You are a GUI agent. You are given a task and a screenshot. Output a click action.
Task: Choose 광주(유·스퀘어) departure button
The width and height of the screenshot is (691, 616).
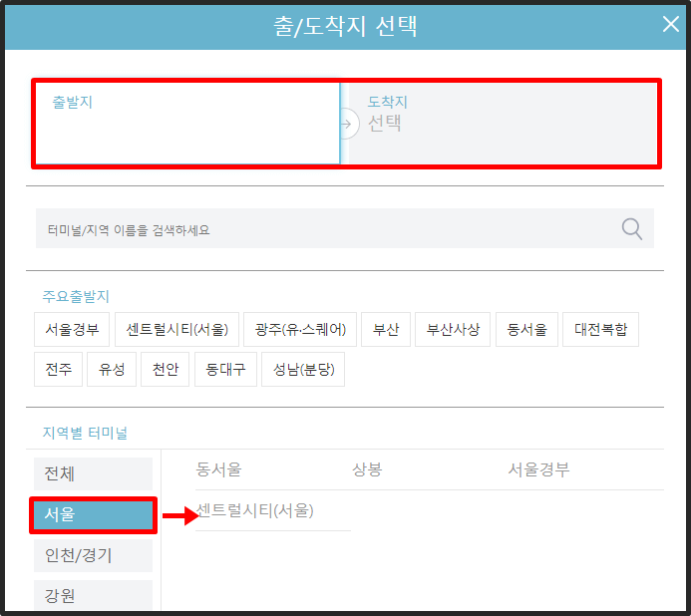click(x=300, y=330)
